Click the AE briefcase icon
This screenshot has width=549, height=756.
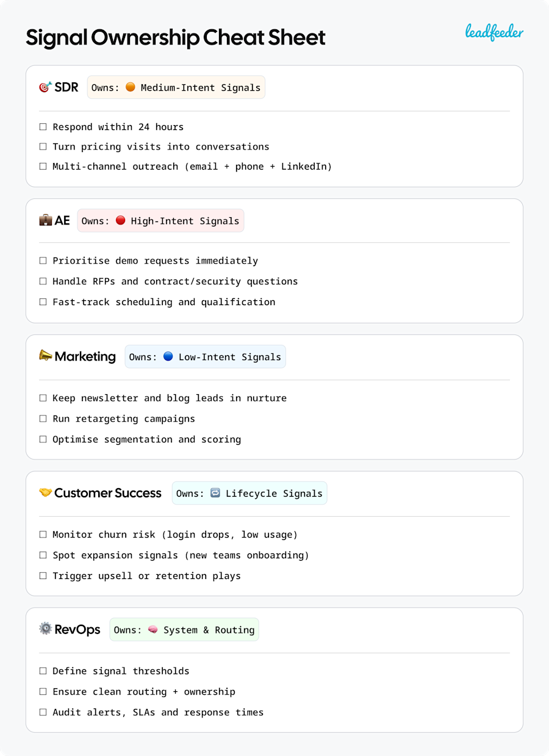[x=45, y=220]
